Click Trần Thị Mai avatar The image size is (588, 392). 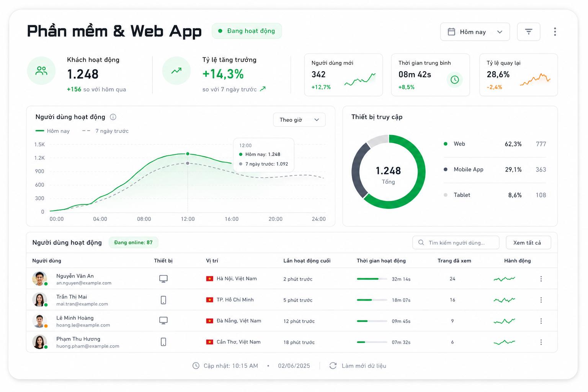coord(39,300)
